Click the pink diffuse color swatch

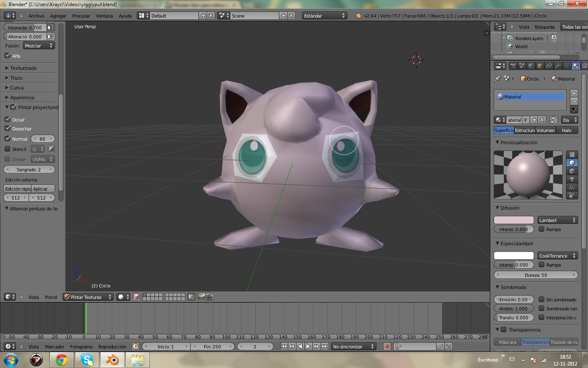click(514, 220)
